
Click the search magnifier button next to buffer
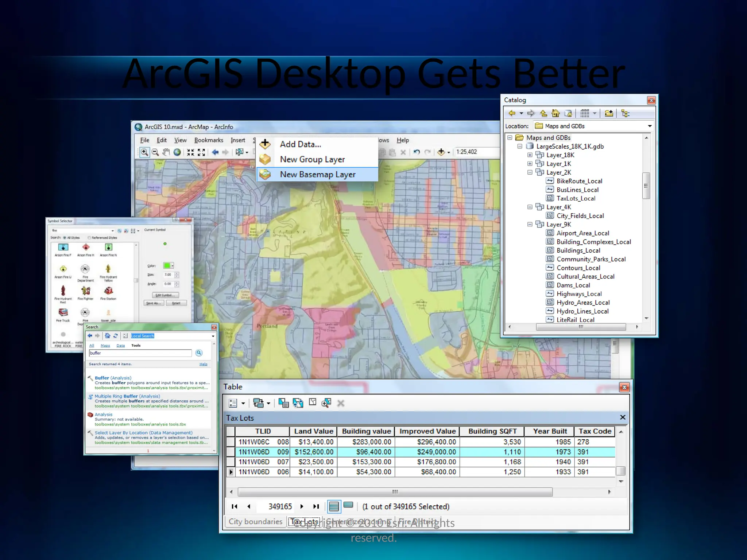199,353
